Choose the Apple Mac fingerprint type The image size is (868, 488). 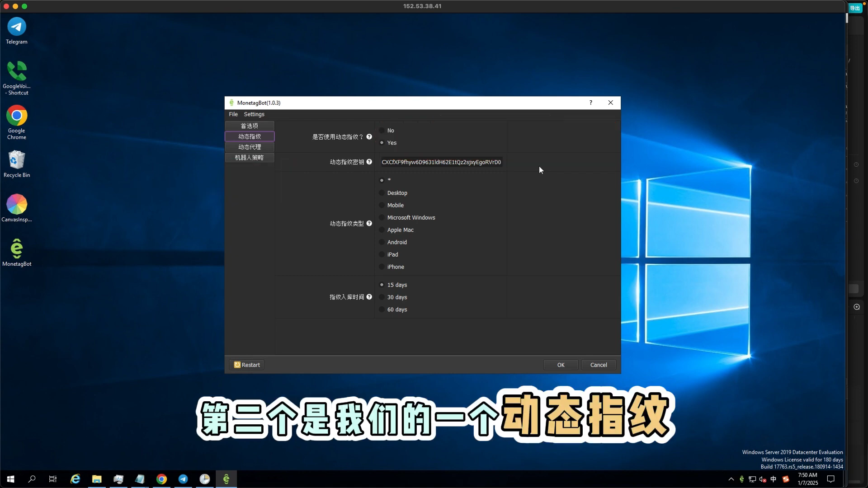[x=396, y=230]
